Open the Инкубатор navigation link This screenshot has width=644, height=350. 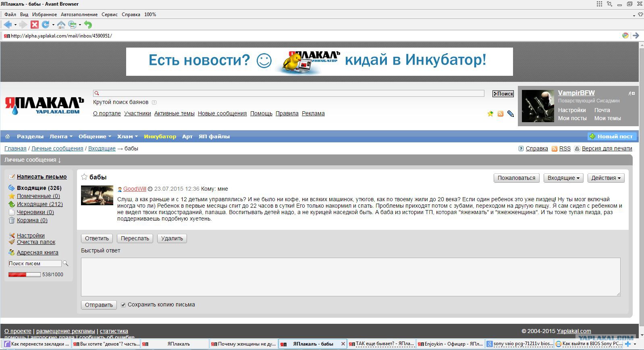(160, 136)
